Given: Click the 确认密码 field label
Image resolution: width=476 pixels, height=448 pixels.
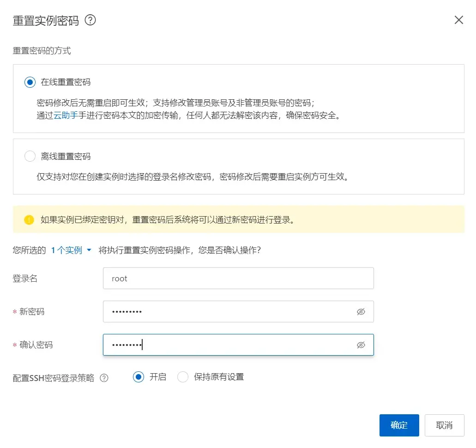Looking at the screenshot, I should (x=36, y=345).
